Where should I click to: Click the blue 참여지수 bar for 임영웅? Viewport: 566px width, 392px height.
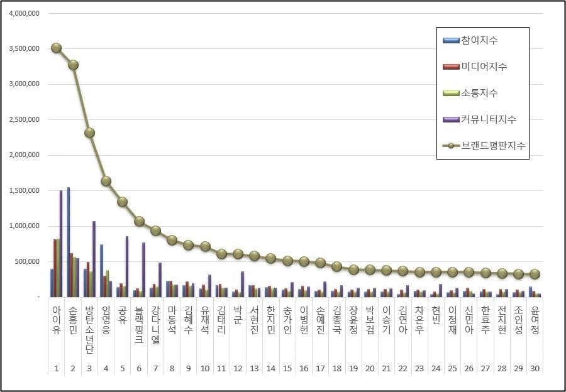coord(101,270)
